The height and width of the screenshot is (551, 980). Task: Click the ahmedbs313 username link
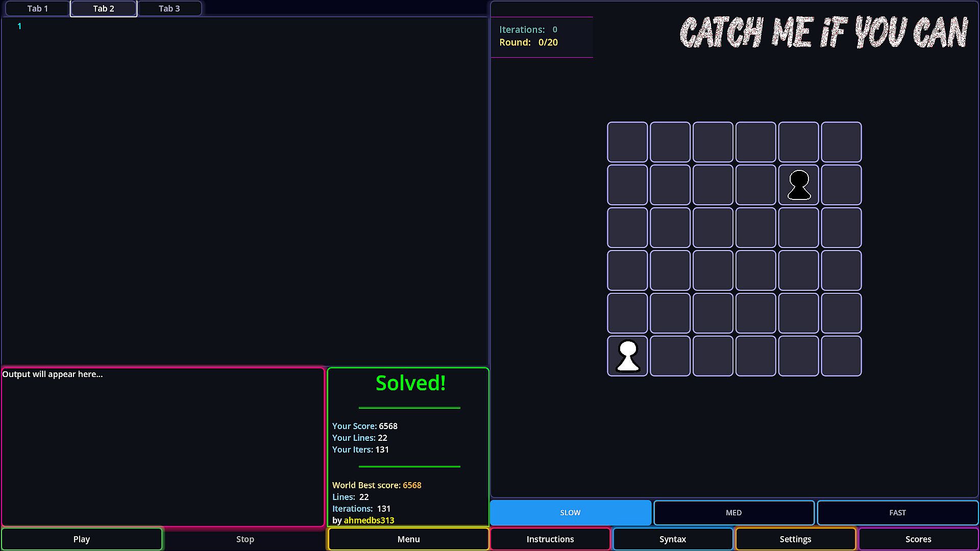point(369,520)
